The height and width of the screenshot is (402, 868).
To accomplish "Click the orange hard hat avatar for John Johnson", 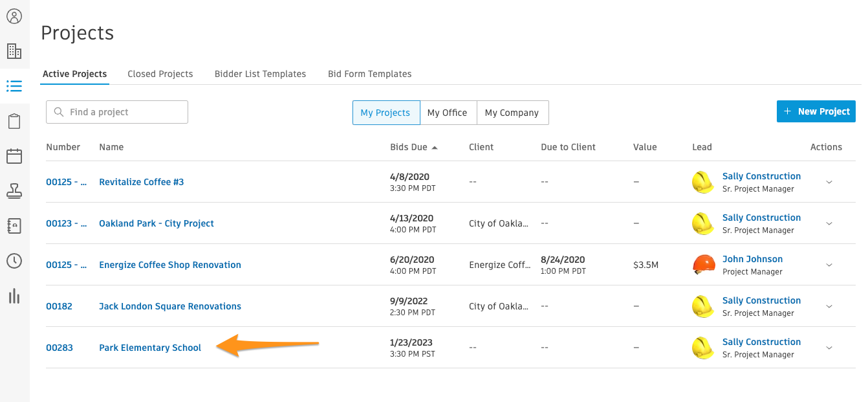I will 703,265.
